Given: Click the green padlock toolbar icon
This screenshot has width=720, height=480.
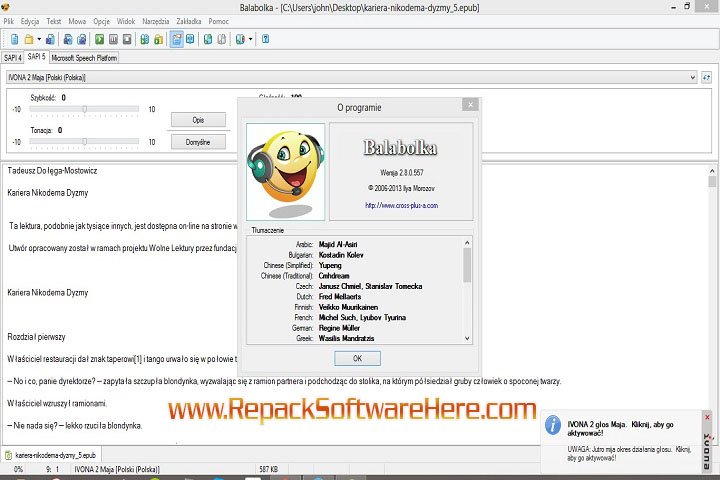Looking at the screenshot, I should click(158, 40).
